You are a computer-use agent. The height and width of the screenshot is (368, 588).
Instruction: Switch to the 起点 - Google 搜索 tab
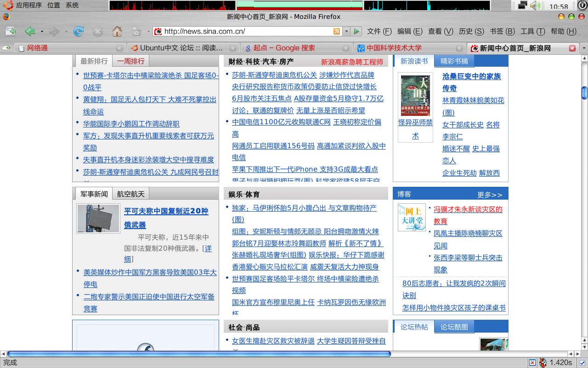click(296, 48)
